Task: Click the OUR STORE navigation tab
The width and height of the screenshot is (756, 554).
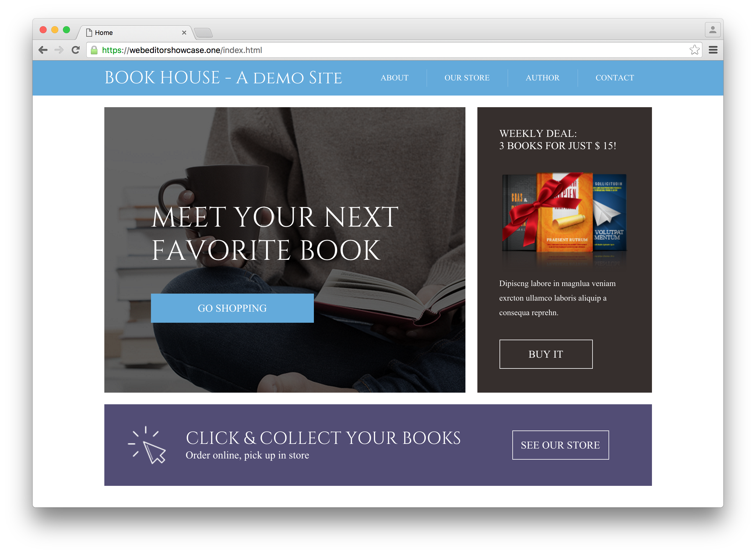Action: tap(467, 77)
